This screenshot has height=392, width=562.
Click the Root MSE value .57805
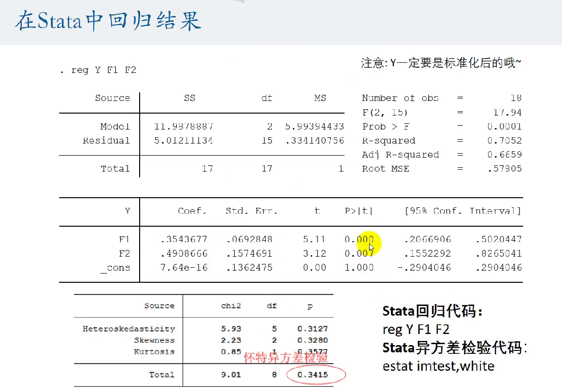point(504,169)
